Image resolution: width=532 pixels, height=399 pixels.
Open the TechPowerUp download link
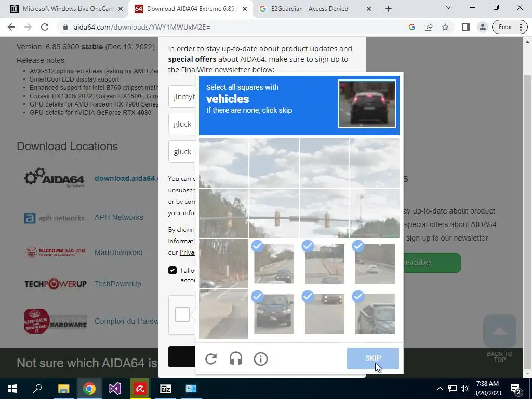pos(118,284)
